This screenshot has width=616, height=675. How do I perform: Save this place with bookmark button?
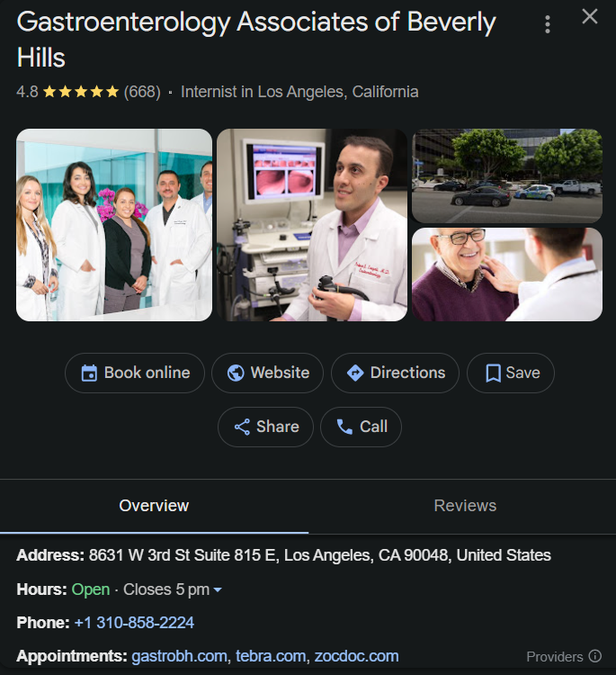[510, 373]
